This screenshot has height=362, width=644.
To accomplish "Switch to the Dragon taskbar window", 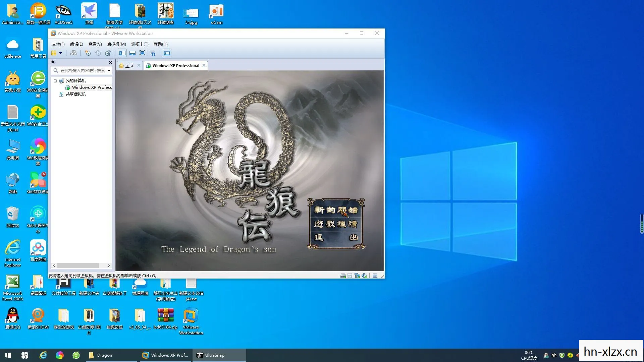I will pyautogui.click(x=111, y=355).
